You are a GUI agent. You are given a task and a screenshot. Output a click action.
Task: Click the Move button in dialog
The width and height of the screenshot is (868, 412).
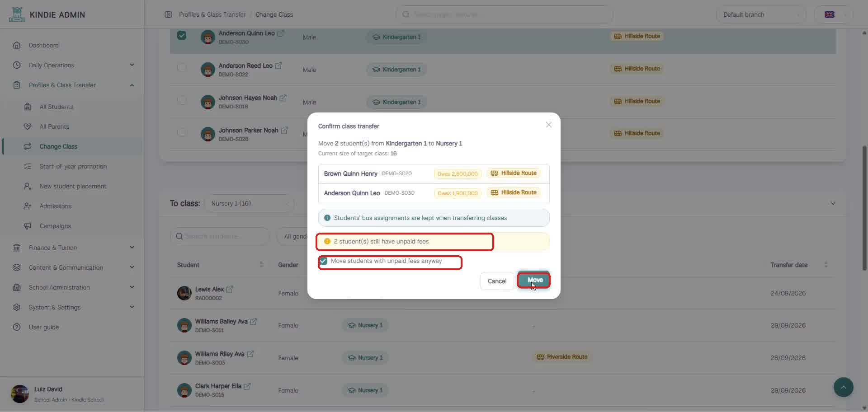(x=533, y=280)
